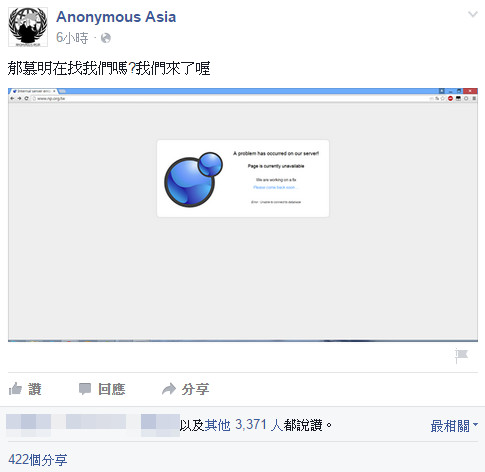Click the blue bubble logo in screenshot
Image resolution: width=485 pixels, height=472 pixels.
click(193, 179)
